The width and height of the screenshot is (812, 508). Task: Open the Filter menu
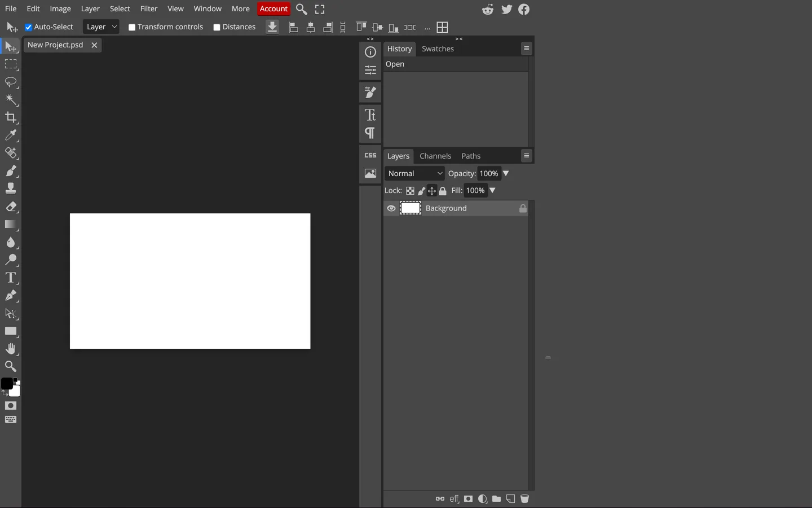[x=149, y=9]
